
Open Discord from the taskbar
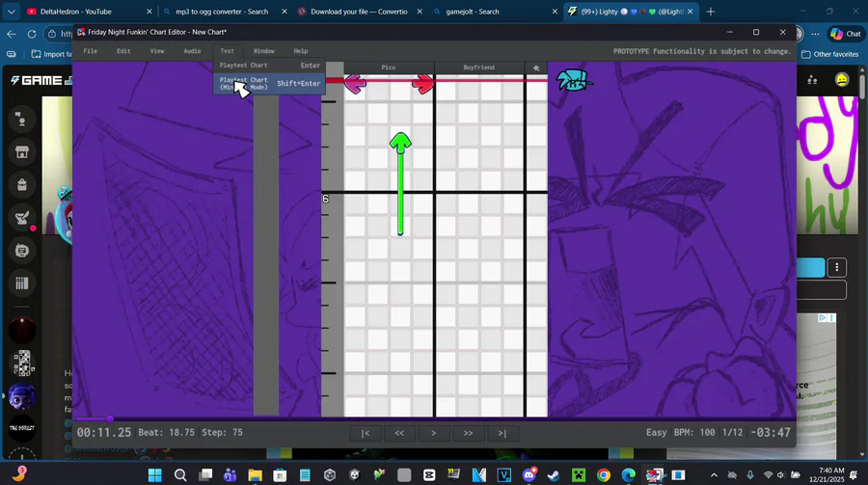click(x=529, y=475)
